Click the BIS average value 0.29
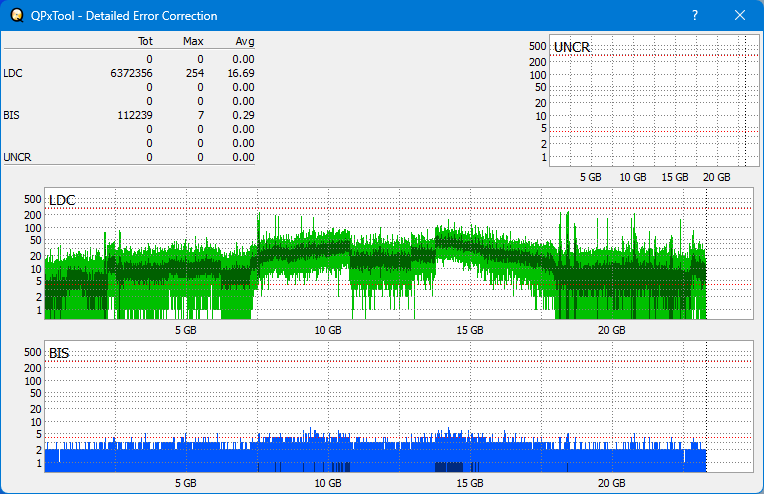The width and height of the screenshot is (764, 494). pos(243,115)
